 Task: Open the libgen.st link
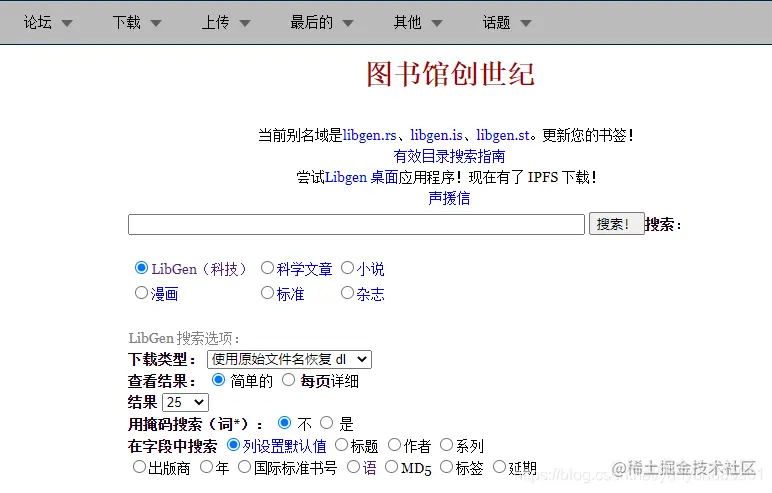pos(503,135)
